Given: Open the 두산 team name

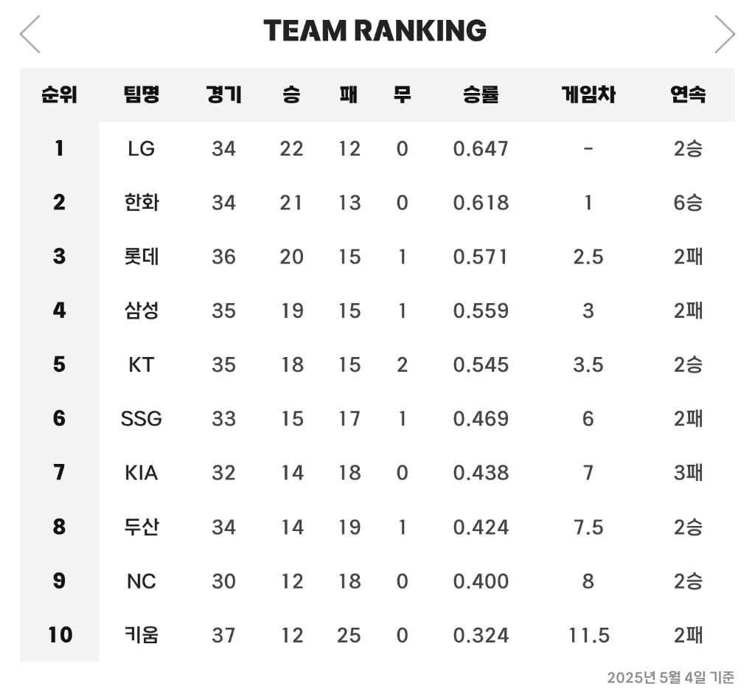Looking at the screenshot, I should click(141, 527).
